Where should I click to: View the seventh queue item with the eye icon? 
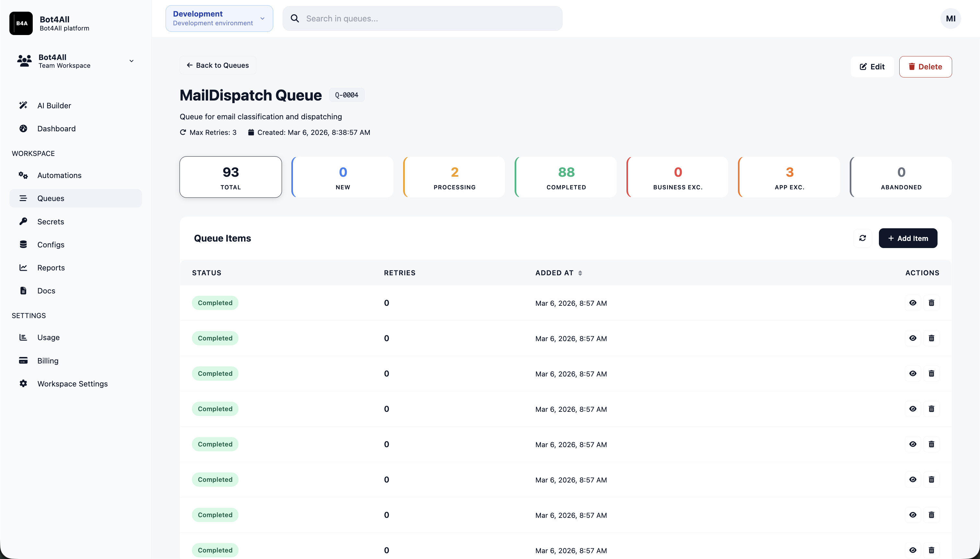(913, 515)
